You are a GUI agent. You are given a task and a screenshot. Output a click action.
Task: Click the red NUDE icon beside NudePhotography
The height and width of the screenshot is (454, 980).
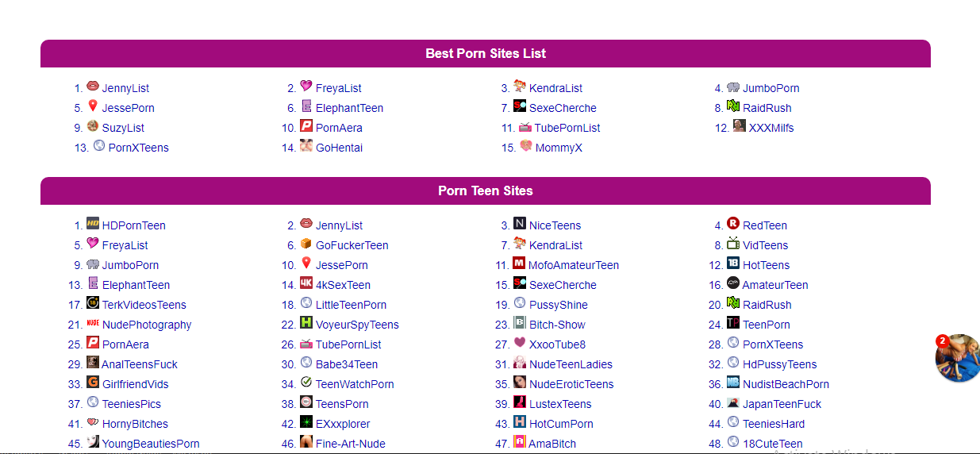pyautogui.click(x=93, y=323)
